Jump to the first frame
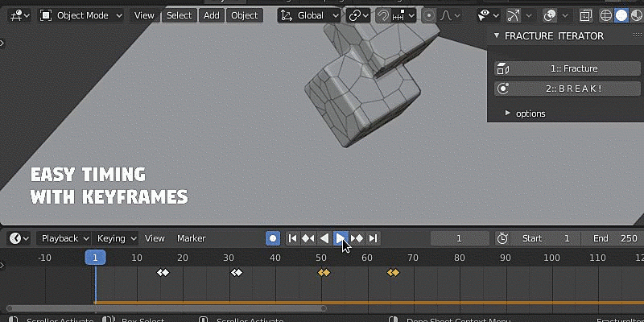The image size is (644, 322). pyautogui.click(x=292, y=238)
